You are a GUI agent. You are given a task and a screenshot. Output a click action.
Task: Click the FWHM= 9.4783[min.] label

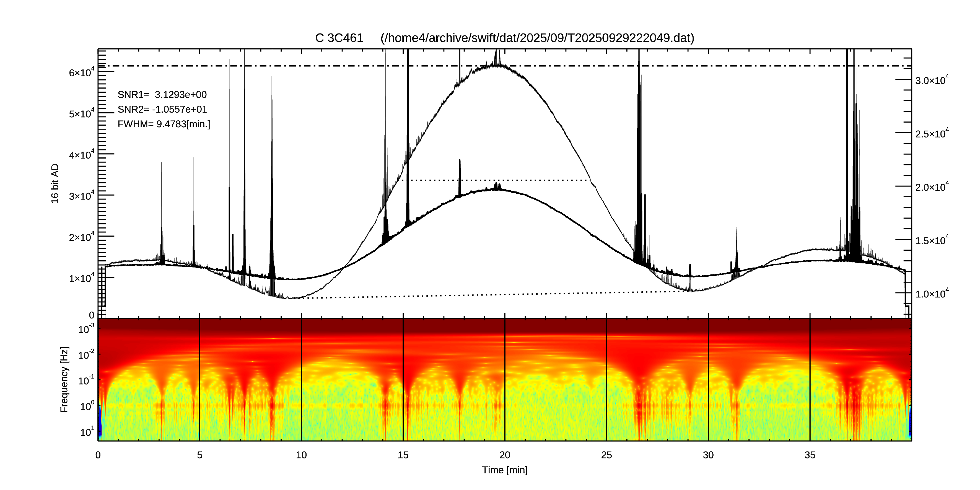pos(164,124)
